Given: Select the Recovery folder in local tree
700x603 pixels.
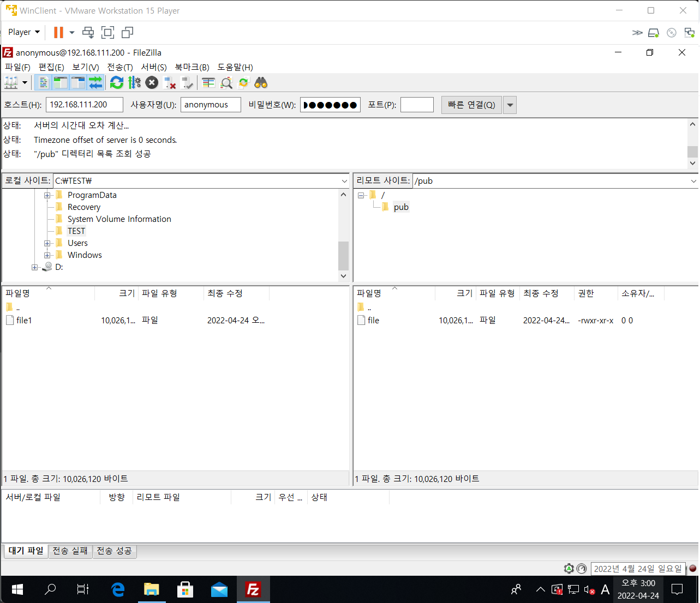Looking at the screenshot, I should [84, 207].
